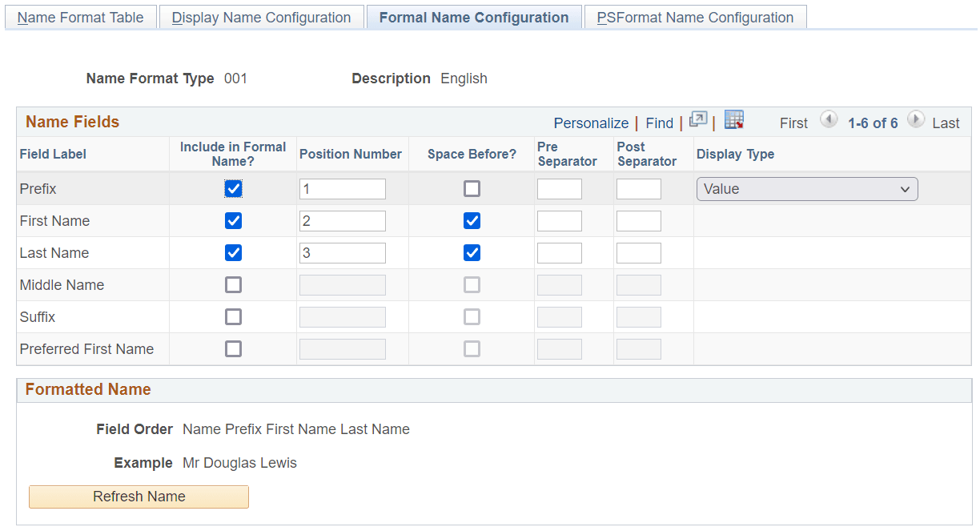Click First Name's Pre Separator field
Screen dimensions: 980x531
tap(559, 220)
